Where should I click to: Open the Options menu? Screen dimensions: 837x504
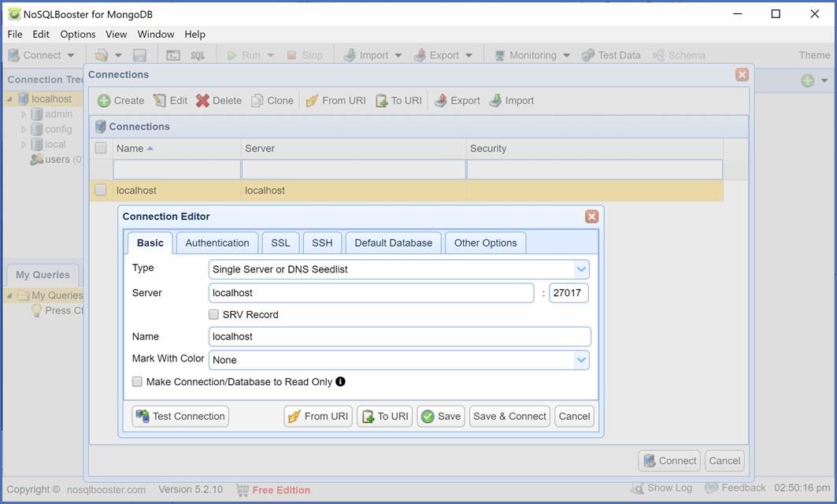(78, 34)
